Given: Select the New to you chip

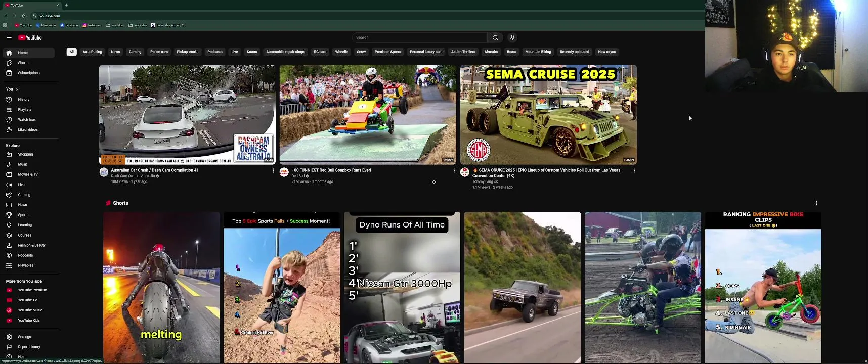Looking at the screenshot, I should click(607, 52).
